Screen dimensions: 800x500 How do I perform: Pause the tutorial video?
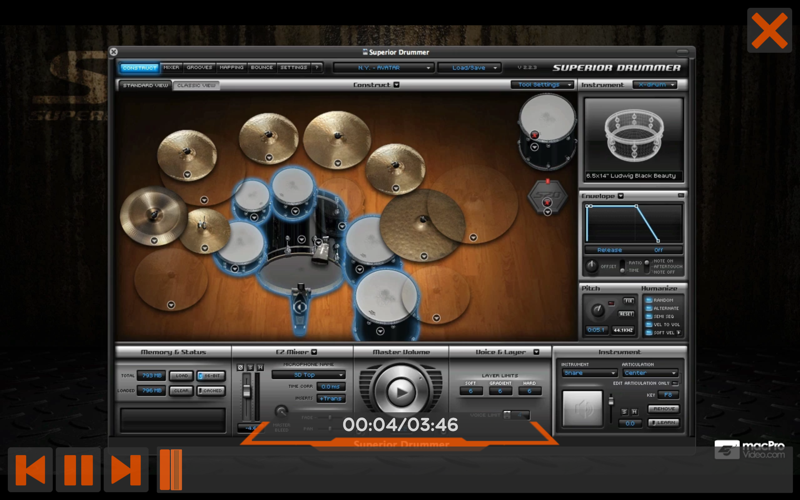pos(78,469)
